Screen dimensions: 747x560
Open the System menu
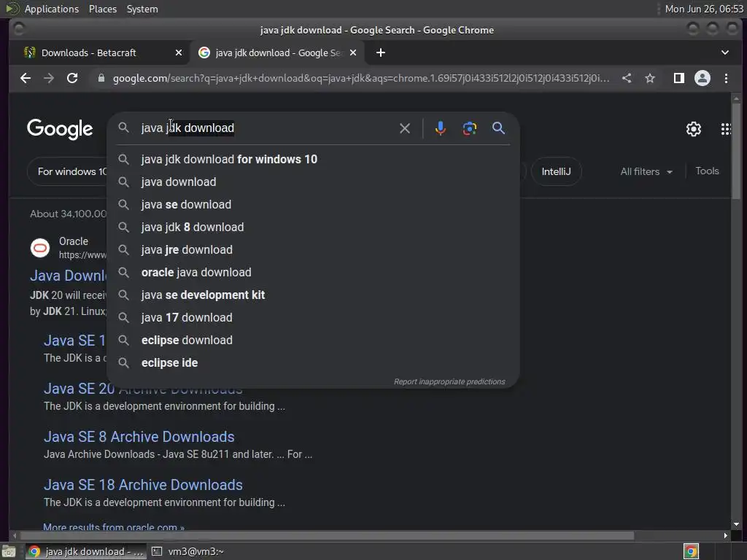click(142, 9)
